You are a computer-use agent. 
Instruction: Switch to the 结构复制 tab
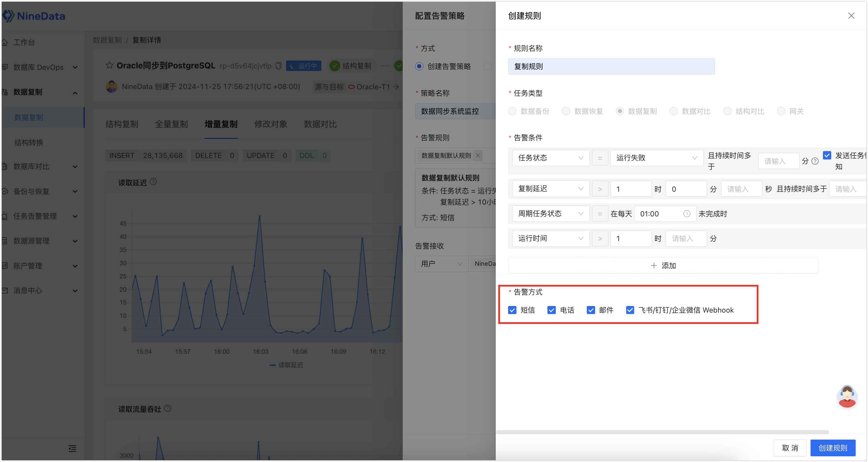[122, 124]
